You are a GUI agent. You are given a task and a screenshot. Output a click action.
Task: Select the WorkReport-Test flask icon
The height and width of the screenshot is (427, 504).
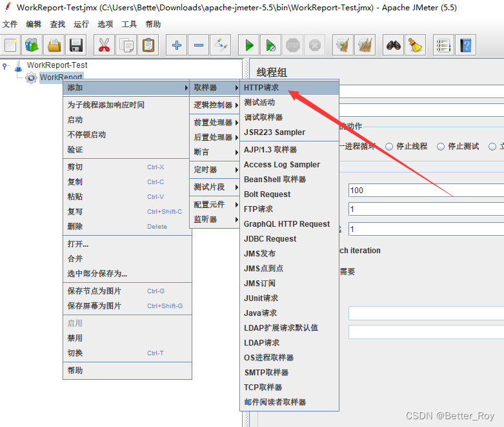pos(19,66)
